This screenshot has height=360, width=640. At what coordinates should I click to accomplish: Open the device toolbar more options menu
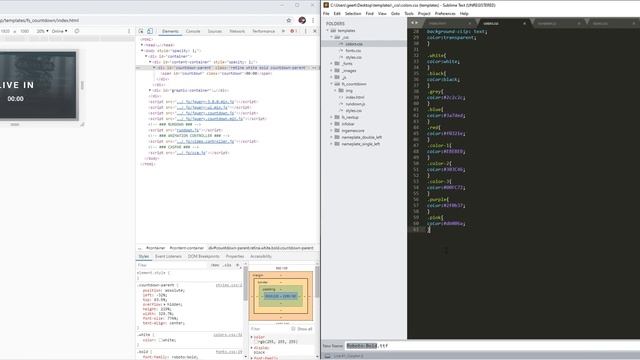[x=129, y=31]
